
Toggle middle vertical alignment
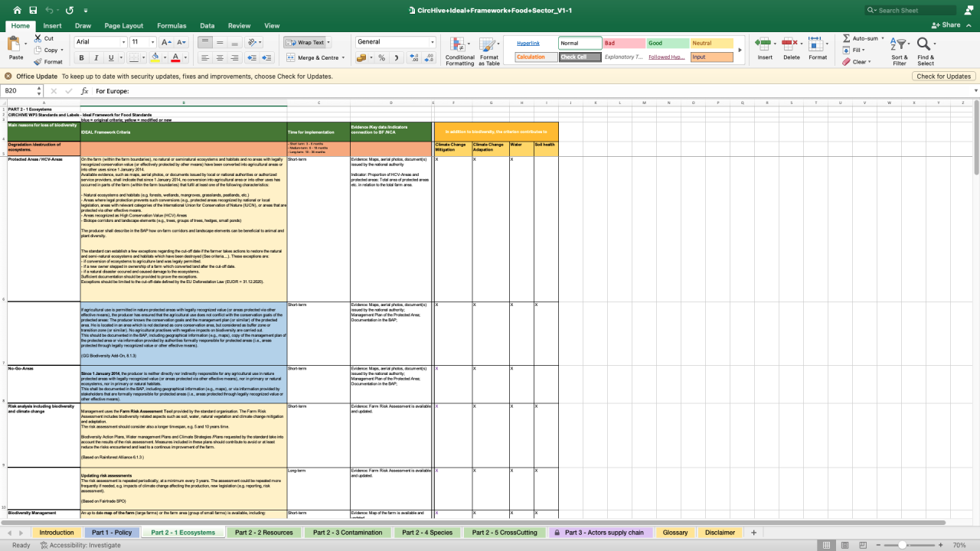(220, 42)
